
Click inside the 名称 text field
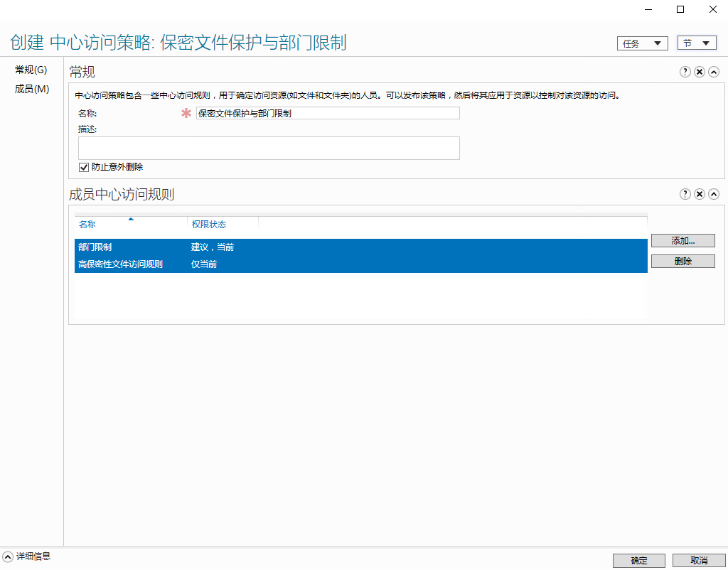point(327,112)
